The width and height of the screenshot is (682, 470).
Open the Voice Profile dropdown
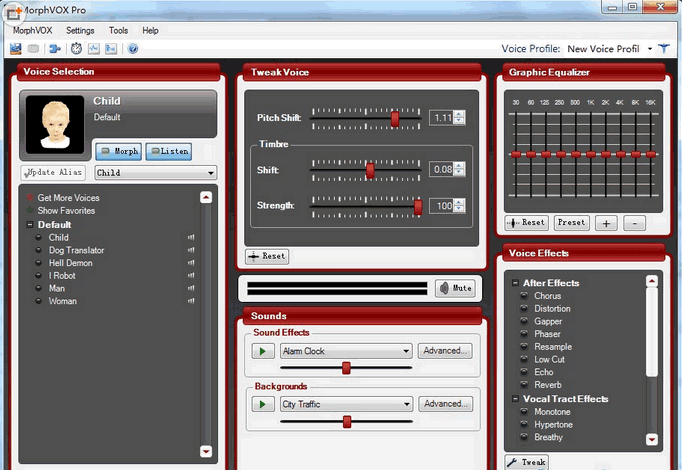click(x=650, y=49)
